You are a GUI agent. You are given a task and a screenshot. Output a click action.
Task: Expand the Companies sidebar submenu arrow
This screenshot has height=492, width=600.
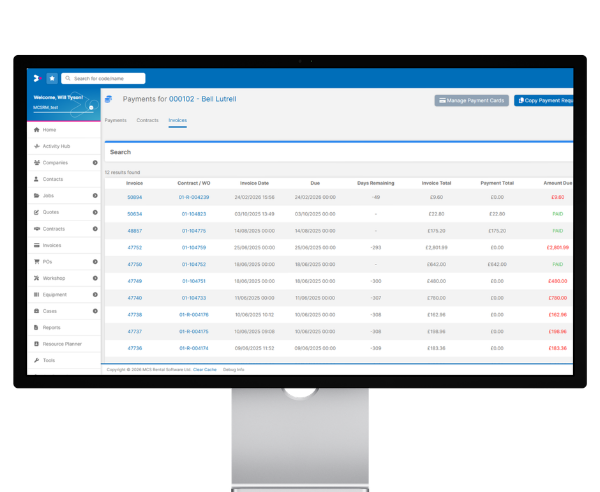94,162
